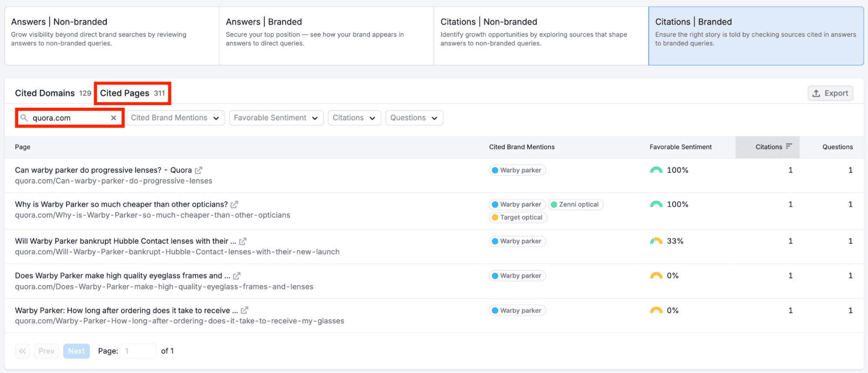The height and width of the screenshot is (373, 868).
Task: Open external link icon for eyeglass frames quality page
Action: [x=237, y=276]
